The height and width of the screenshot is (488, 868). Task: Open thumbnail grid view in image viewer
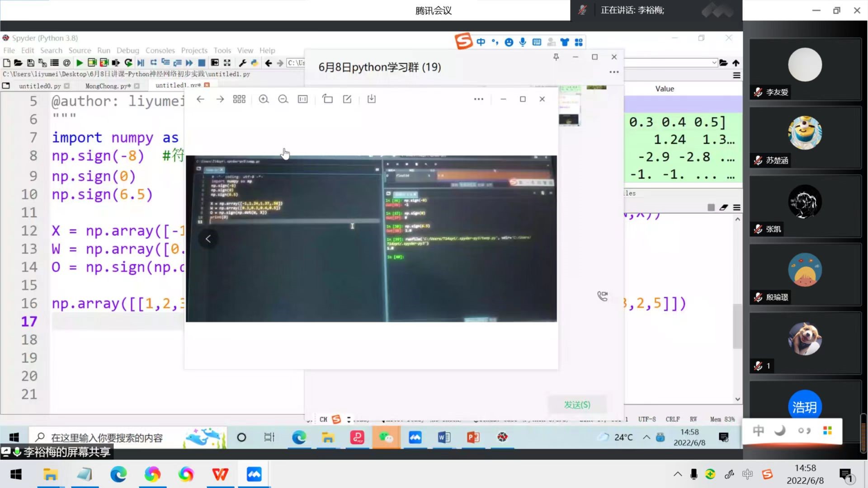[x=239, y=99]
